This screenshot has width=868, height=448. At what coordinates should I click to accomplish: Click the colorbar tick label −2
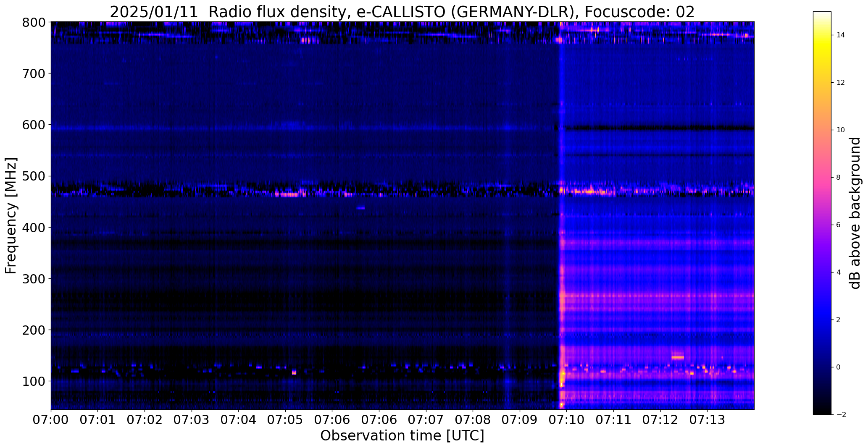(841, 415)
